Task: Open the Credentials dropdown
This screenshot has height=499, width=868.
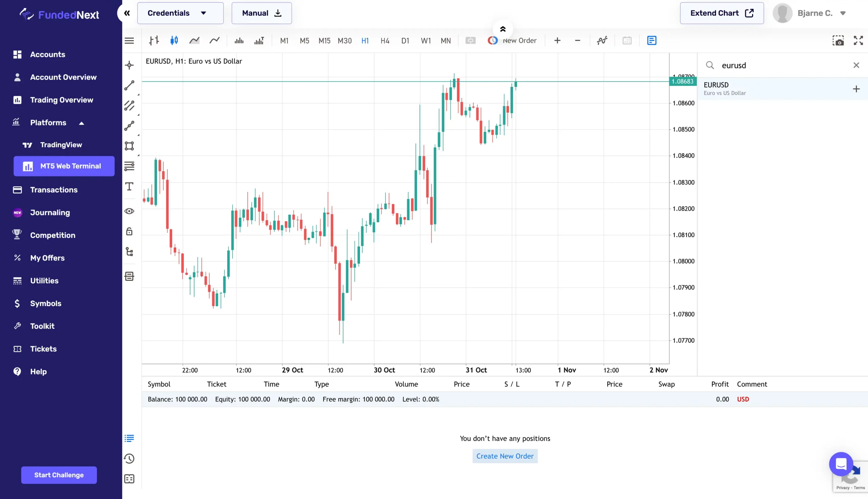Action: click(x=180, y=13)
